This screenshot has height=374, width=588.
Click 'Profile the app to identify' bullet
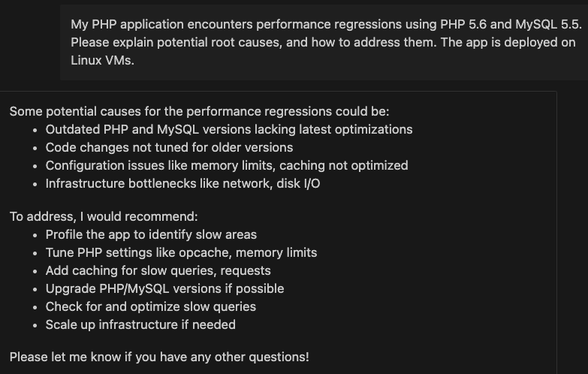(x=151, y=234)
